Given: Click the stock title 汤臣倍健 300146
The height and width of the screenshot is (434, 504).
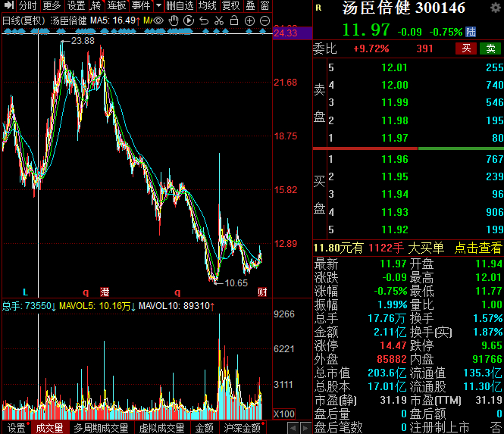Looking at the screenshot, I should click(404, 8).
